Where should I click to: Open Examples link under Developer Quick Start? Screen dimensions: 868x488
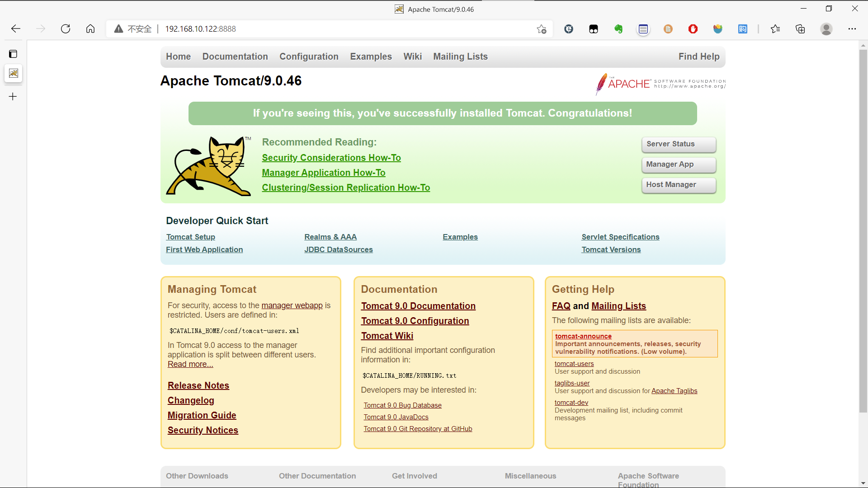pos(460,237)
